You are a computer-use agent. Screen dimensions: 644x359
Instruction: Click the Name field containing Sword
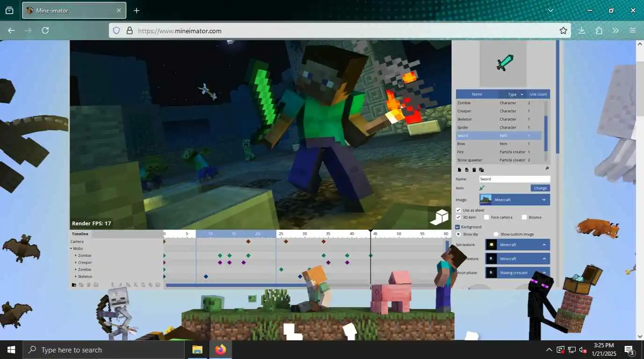pos(514,179)
